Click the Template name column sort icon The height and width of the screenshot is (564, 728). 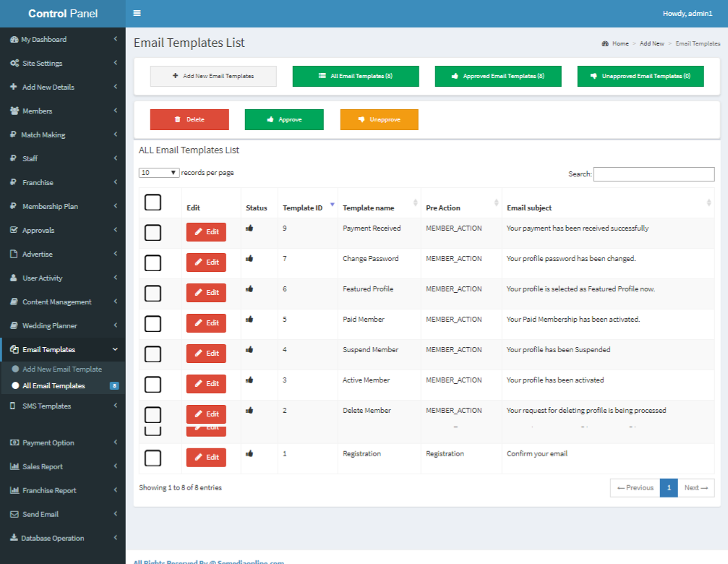tap(415, 202)
